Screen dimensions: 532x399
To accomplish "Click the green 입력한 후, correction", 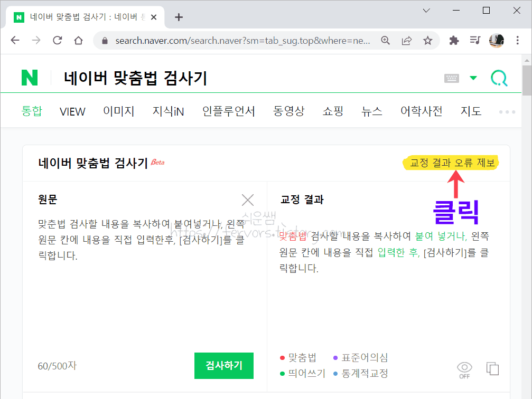I will (399, 252).
